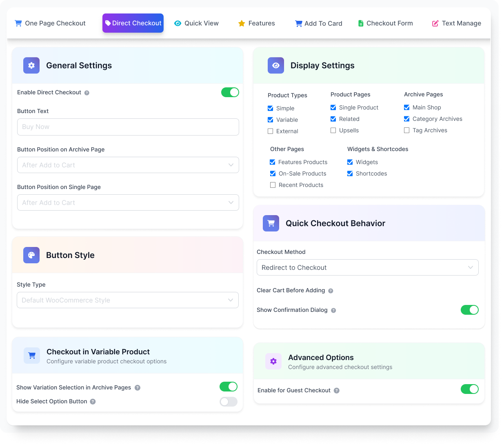Turn on Hide Select Option Button toggle

[x=229, y=402]
